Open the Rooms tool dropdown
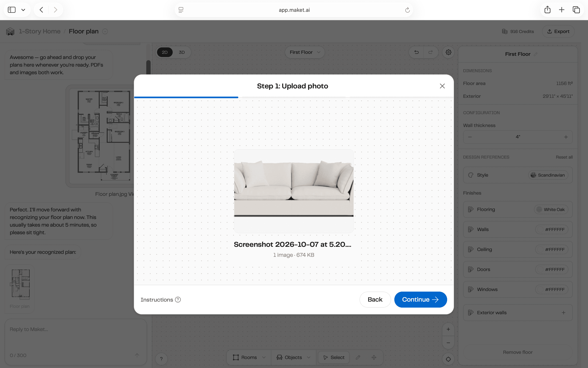 click(249, 357)
